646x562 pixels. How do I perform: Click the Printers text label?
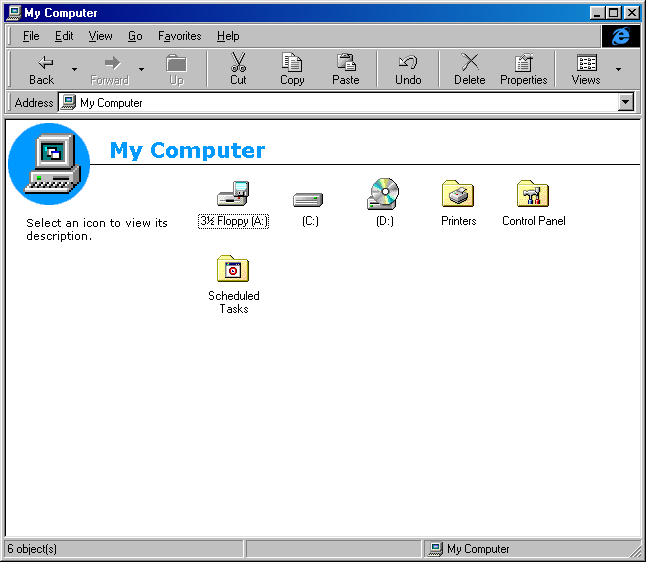[x=459, y=221]
